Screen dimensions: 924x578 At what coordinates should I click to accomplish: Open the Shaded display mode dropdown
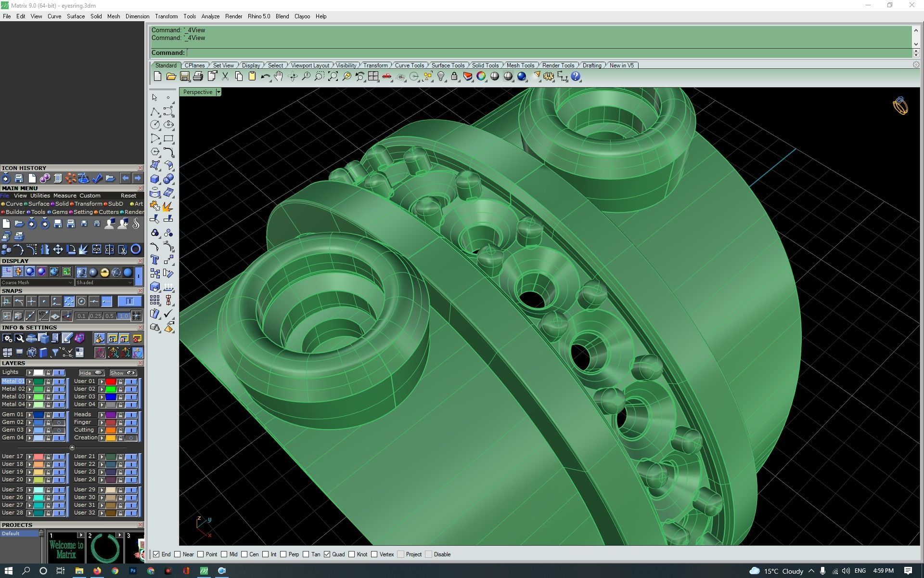(x=130, y=283)
